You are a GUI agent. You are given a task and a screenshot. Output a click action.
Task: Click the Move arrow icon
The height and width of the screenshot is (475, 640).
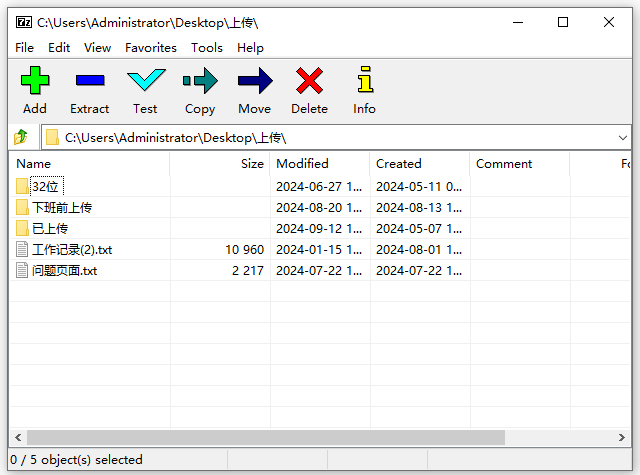(x=255, y=81)
